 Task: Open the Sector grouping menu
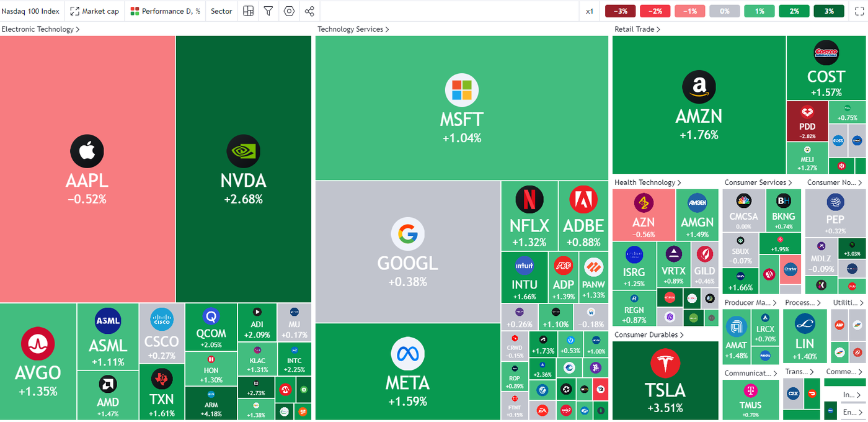point(221,11)
